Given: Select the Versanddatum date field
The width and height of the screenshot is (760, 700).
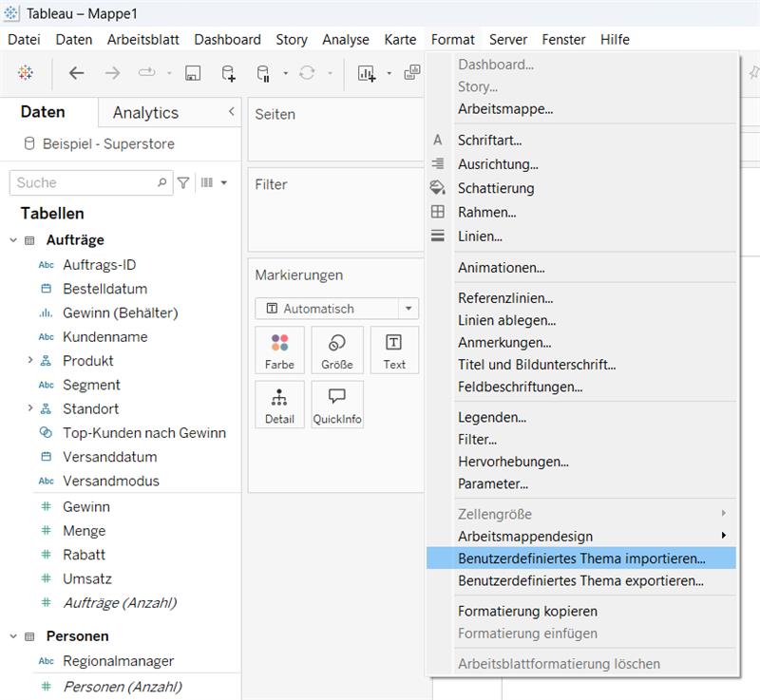Looking at the screenshot, I should tap(110, 457).
